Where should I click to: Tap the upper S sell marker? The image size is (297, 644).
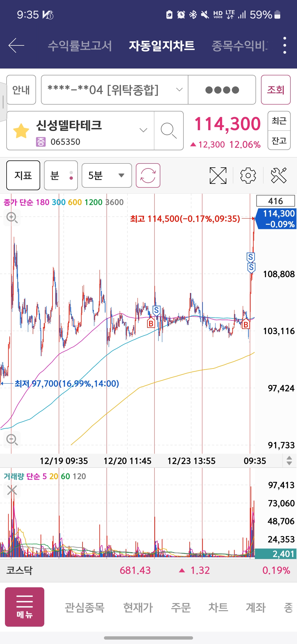251,258
